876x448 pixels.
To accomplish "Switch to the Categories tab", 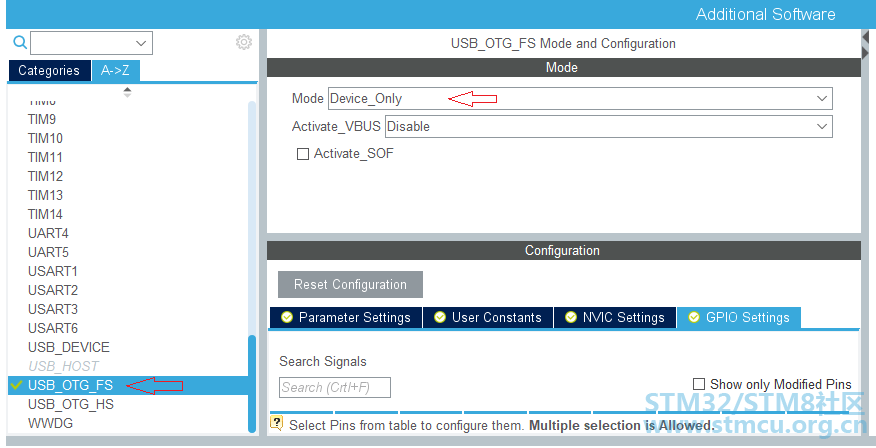I will pyautogui.click(x=49, y=70).
